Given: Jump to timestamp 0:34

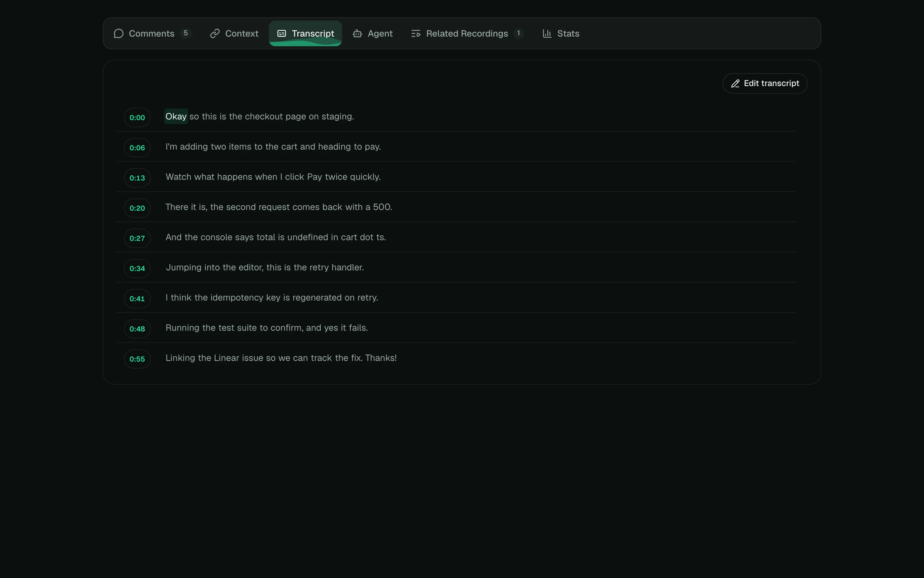Looking at the screenshot, I should [137, 268].
